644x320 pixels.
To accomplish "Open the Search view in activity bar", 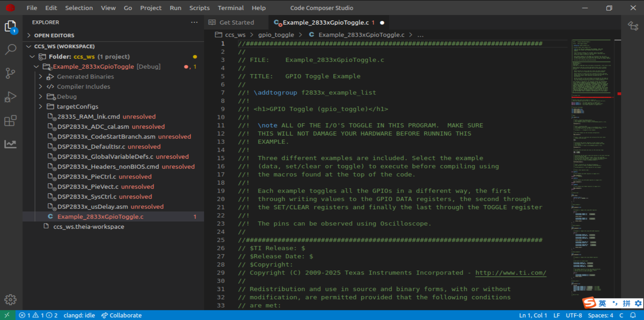I will [10, 50].
